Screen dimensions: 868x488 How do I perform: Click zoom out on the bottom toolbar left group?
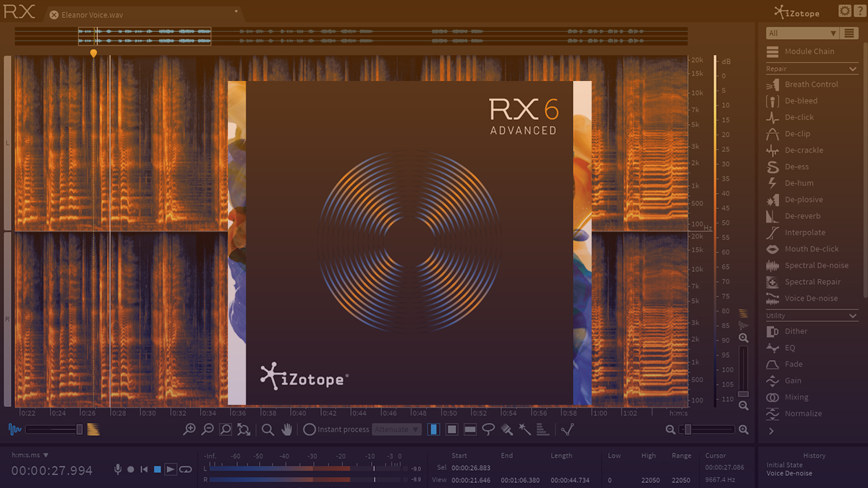click(x=208, y=429)
